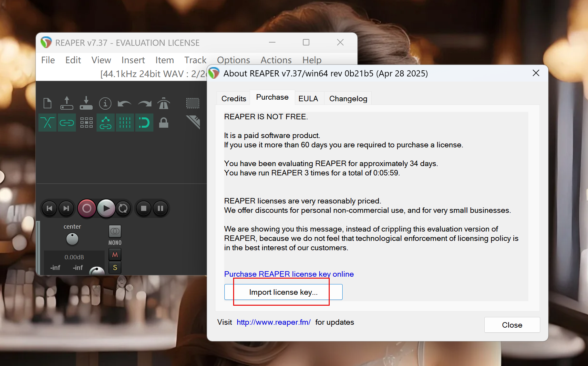This screenshot has width=588, height=366.
Task: Click the Open Project icon
Action: pos(67,104)
